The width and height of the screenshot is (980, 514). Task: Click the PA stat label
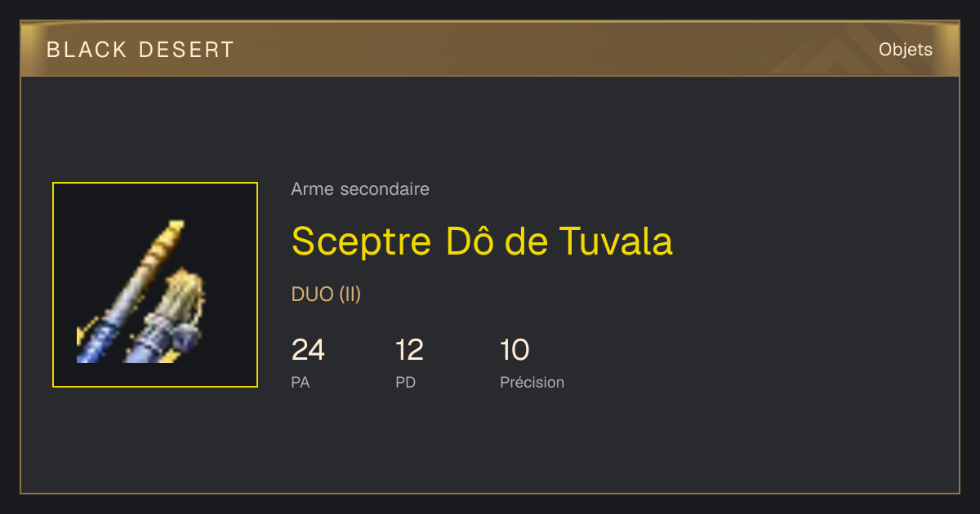click(300, 382)
